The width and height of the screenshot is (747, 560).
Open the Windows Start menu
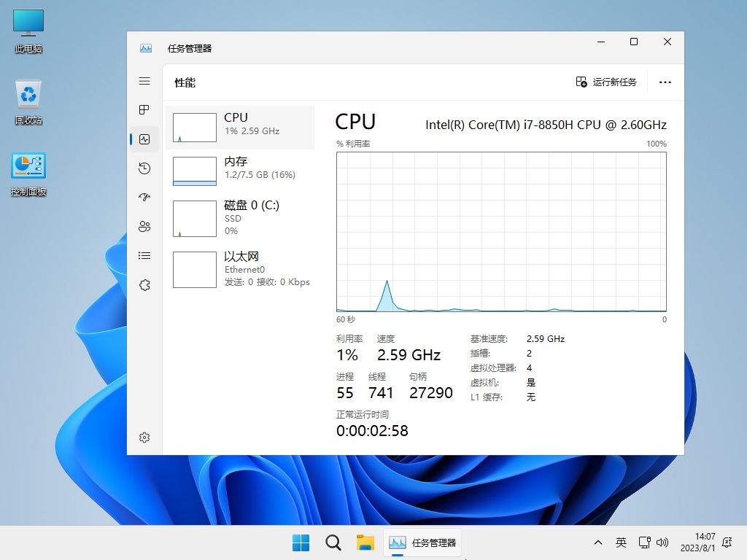click(301, 542)
